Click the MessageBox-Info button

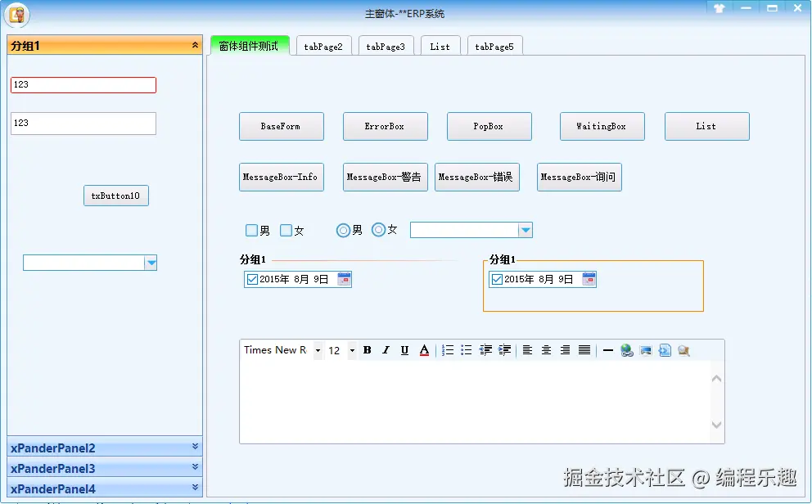282,177
